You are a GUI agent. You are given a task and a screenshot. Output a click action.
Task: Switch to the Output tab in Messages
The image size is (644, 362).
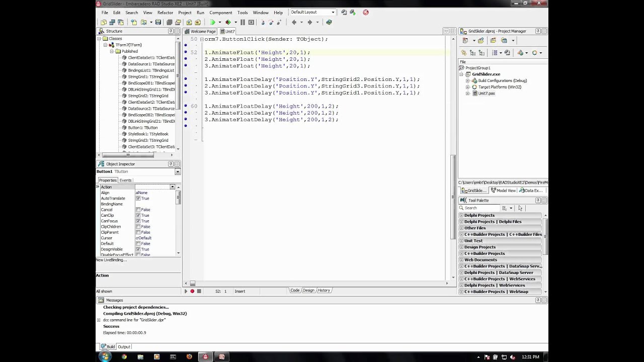[x=124, y=347]
